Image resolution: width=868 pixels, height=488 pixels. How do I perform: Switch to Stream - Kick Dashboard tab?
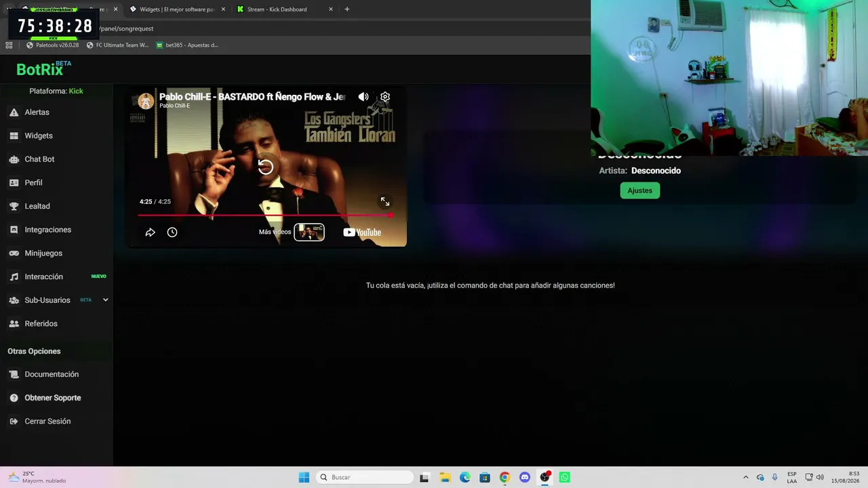[277, 9]
